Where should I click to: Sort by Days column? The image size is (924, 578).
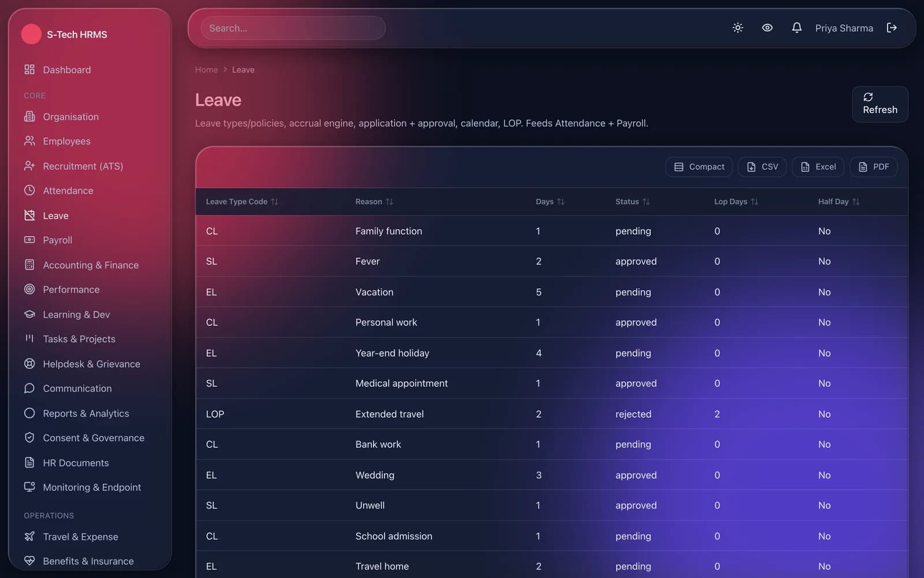click(x=550, y=202)
